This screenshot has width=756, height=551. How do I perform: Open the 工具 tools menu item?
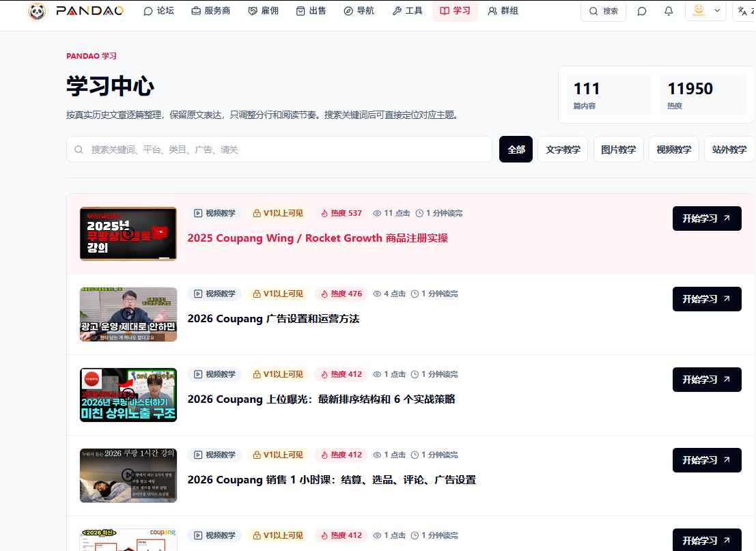pos(408,11)
